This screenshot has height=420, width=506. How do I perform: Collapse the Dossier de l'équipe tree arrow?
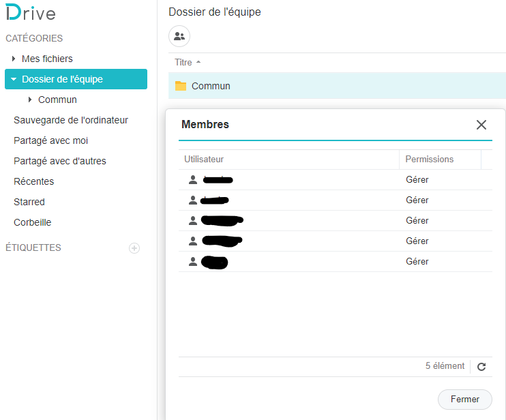pos(14,79)
